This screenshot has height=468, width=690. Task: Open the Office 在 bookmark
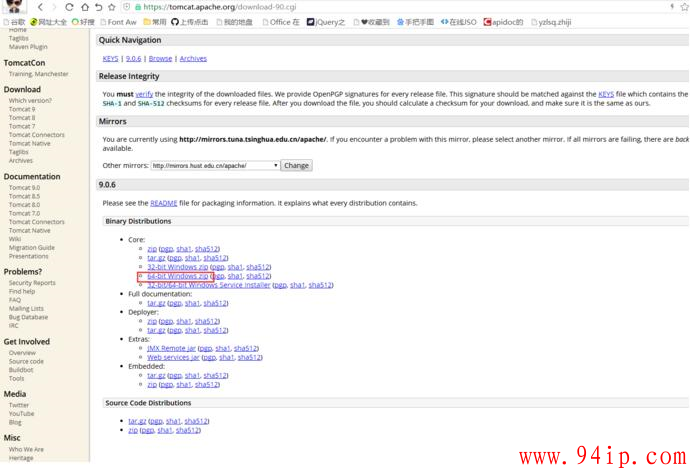(x=281, y=22)
